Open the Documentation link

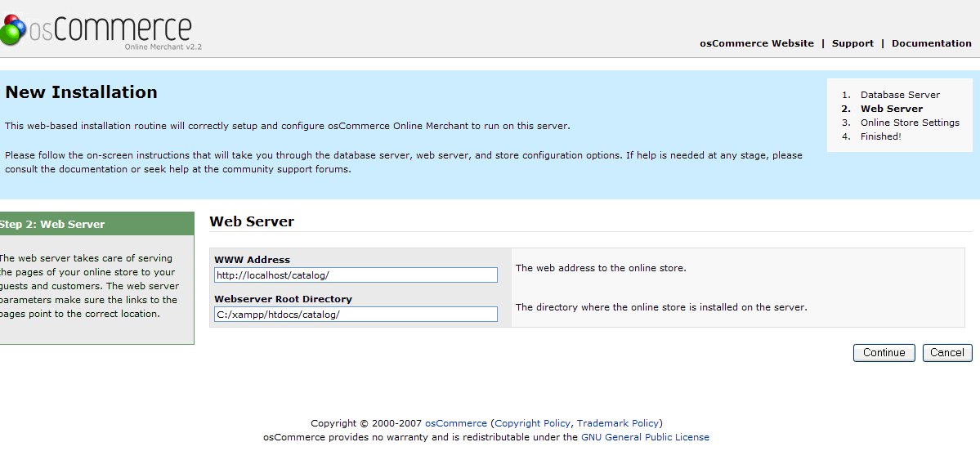931,43
